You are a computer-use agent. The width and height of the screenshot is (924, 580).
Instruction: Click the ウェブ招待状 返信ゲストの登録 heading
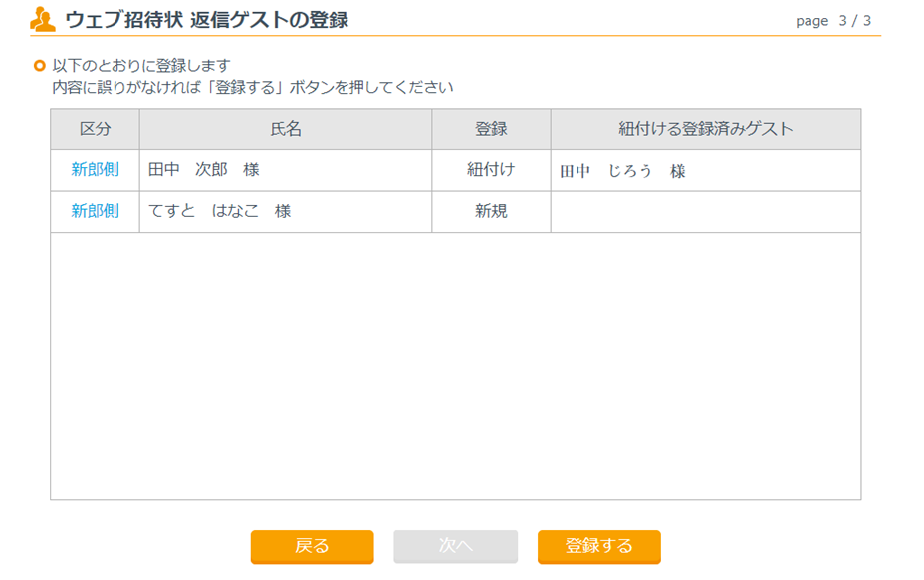(207, 20)
